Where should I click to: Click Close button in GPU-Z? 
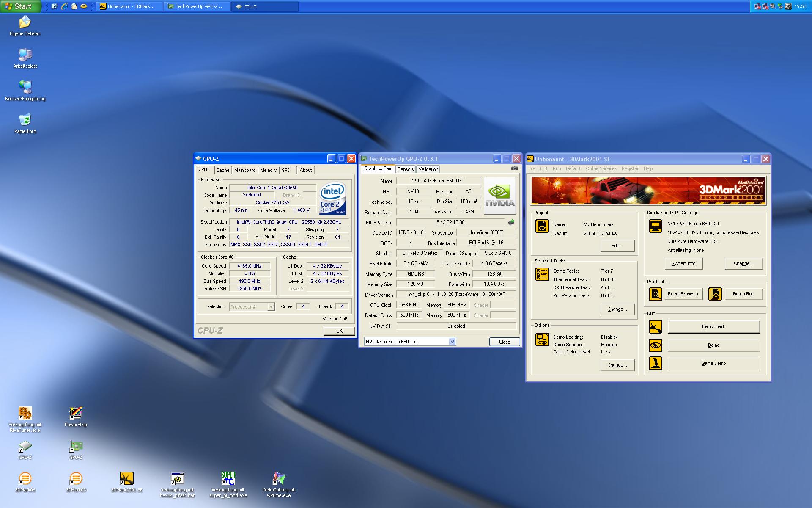click(x=505, y=342)
